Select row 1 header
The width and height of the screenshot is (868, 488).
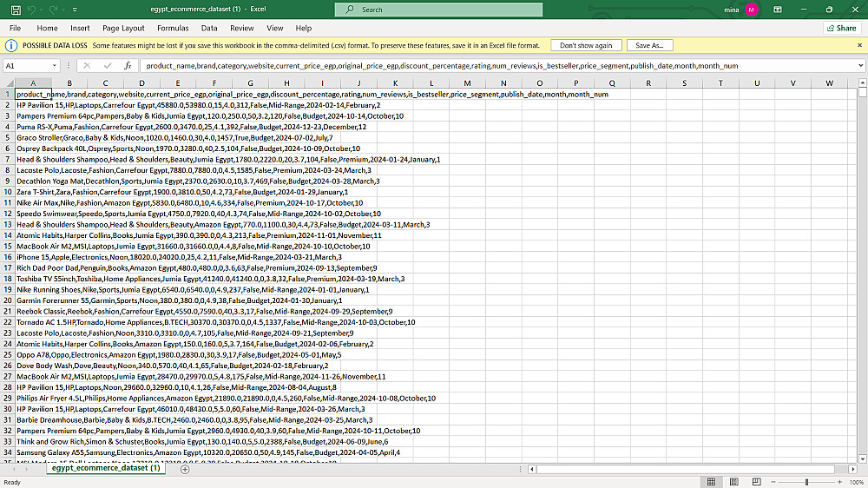(x=8, y=94)
